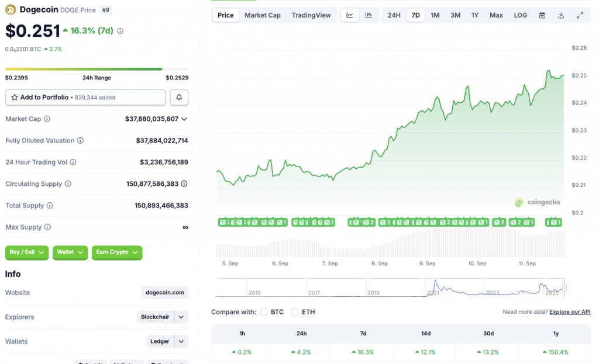This screenshot has width=599, height=364.
Task: Add Dogecoin to Portfolio
Action: pos(85,98)
